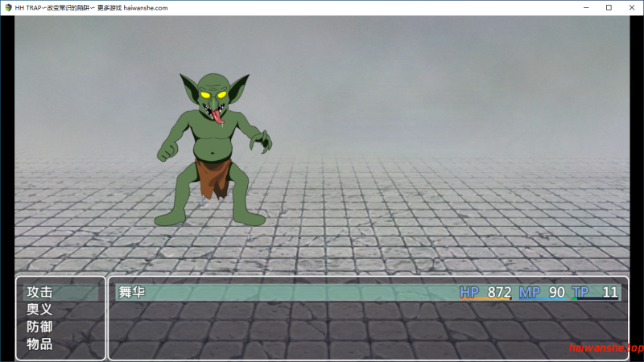The image size is (644, 362).
Task: Click the red haiwanshe.top watermark
Action: [x=605, y=348]
